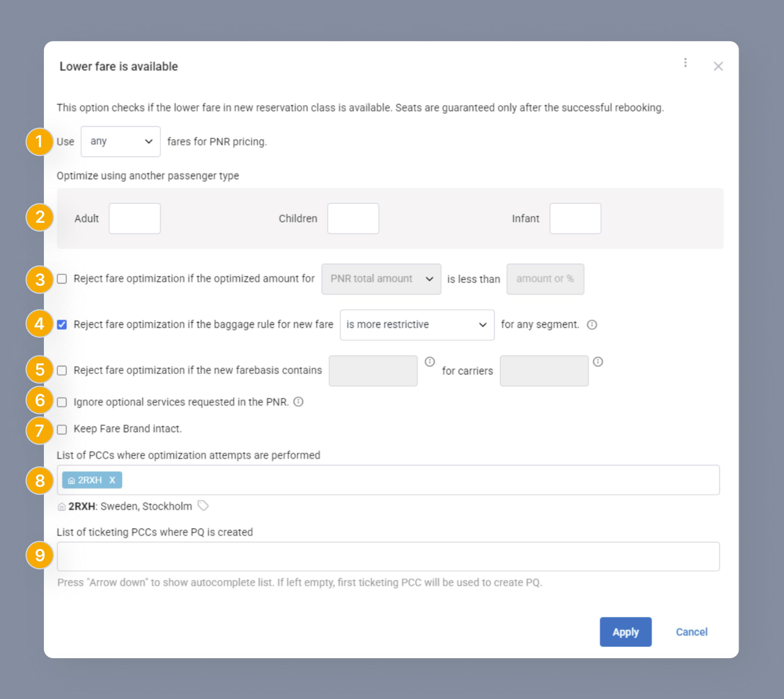The width and height of the screenshot is (784, 699).
Task: Click info icon next to 'for any segment'
Action: coord(592,325)
